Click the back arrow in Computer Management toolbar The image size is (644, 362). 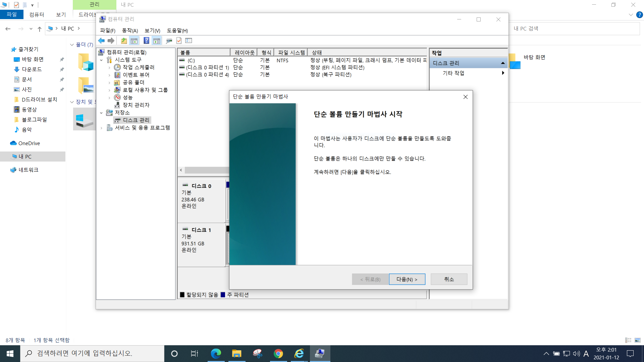point(101,41)
